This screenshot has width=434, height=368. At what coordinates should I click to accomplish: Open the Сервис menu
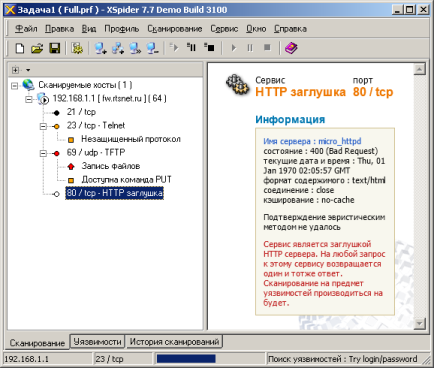point(224,29)
